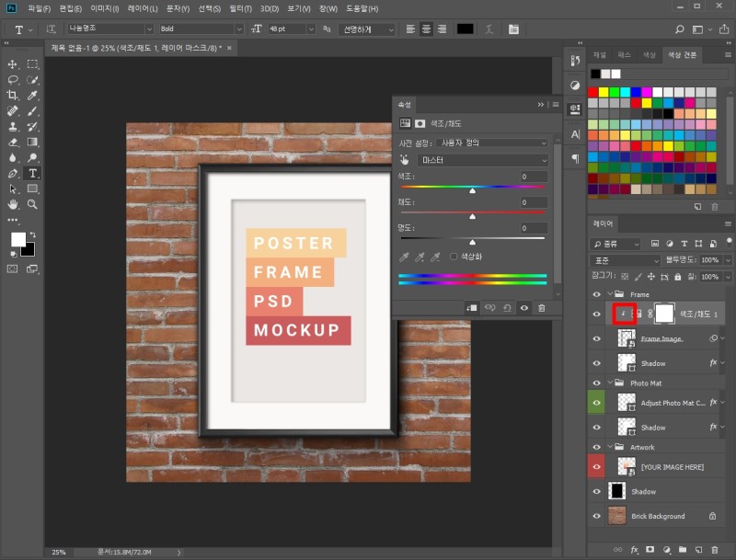Select the Crop tool
736x560 pixels.
(x=13, y=96)
